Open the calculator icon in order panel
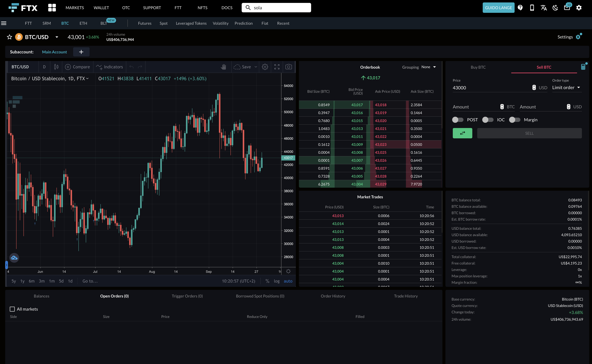 pyautogui.click(x=583, y=67)
